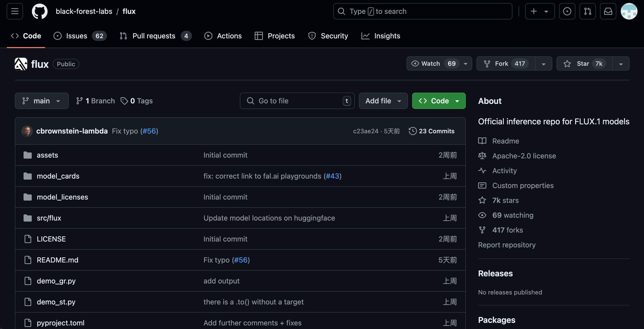Open commit hash c23ae24
644x329 pixels.
(366, 131)
